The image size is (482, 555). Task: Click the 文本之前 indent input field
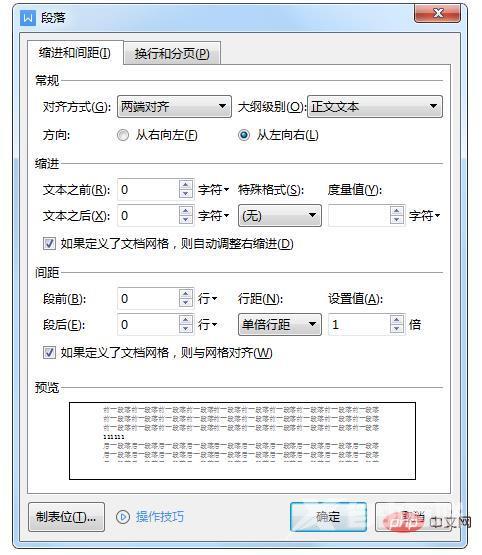click(149, 190)
